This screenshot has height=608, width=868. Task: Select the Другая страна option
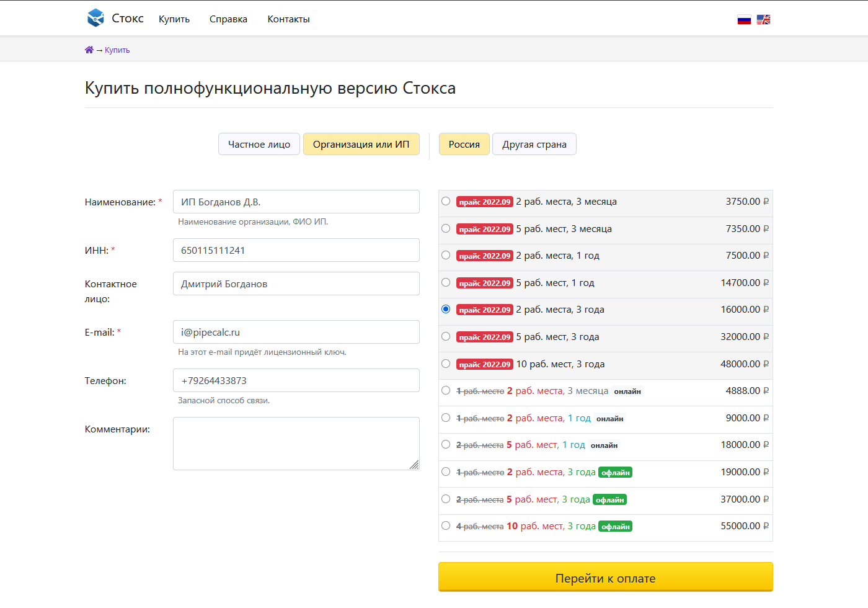[x=534, y=145]
